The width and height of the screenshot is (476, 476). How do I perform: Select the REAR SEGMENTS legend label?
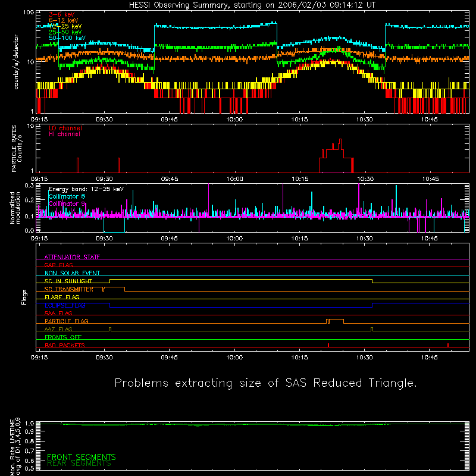click(79, 464)
